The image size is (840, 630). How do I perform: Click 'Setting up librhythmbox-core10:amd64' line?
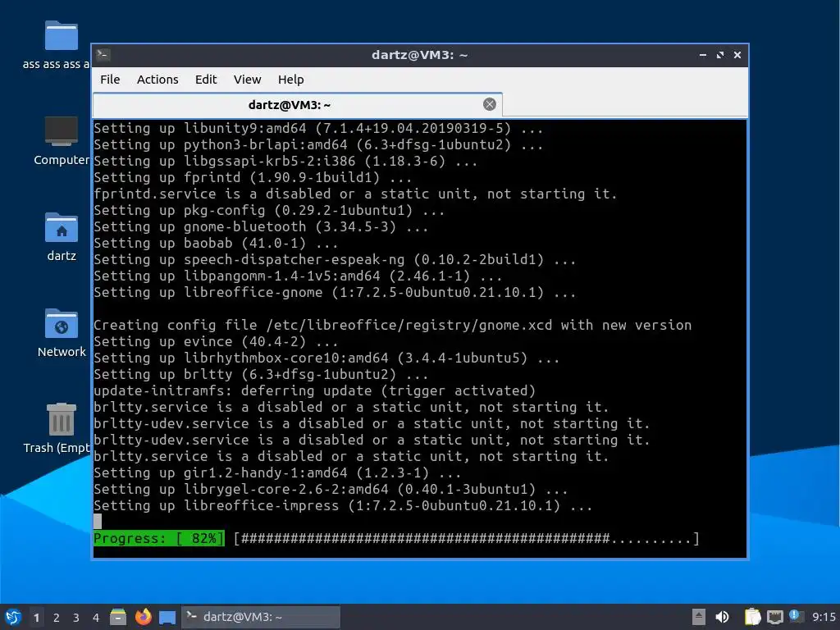pos(326,358)
